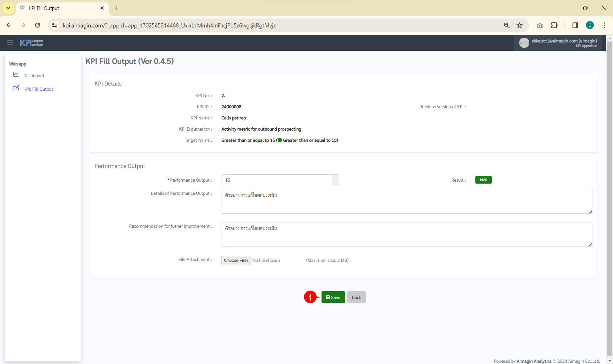Click the Choose Files button
Screen dimensions: 613x364
(x=236, y=260)
